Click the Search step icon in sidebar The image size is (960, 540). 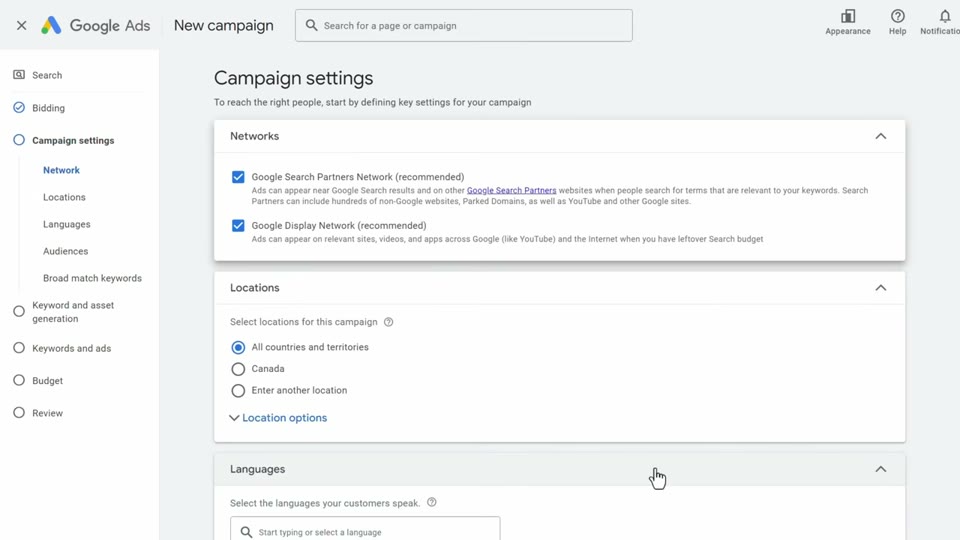point(19,75)
